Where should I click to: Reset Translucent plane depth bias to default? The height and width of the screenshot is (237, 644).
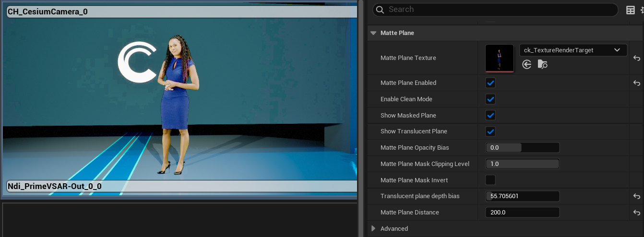coord(637,196)
